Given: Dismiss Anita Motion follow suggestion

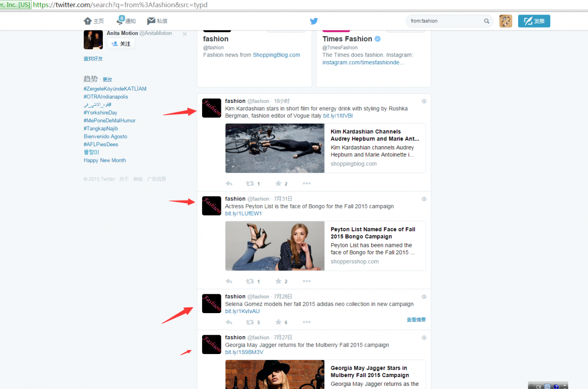Looking at the screenshot, I should point(185,34).
